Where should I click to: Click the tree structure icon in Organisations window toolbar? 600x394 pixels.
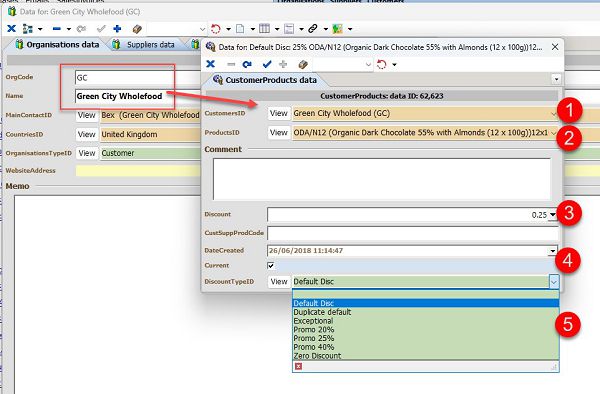(x=28, y=29)
